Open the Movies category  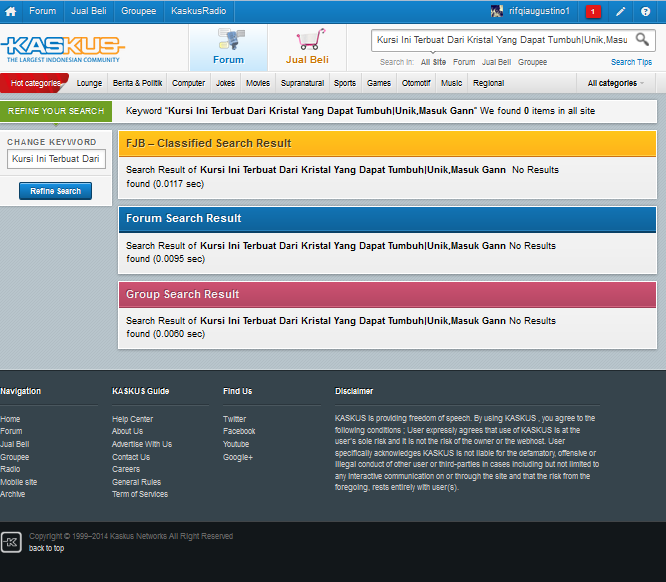coord(258,83)
